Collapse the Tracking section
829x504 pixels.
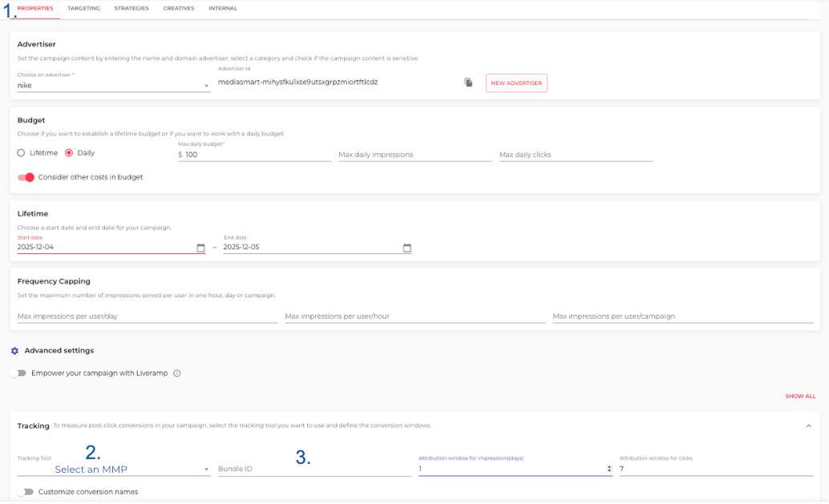[808, 425]
